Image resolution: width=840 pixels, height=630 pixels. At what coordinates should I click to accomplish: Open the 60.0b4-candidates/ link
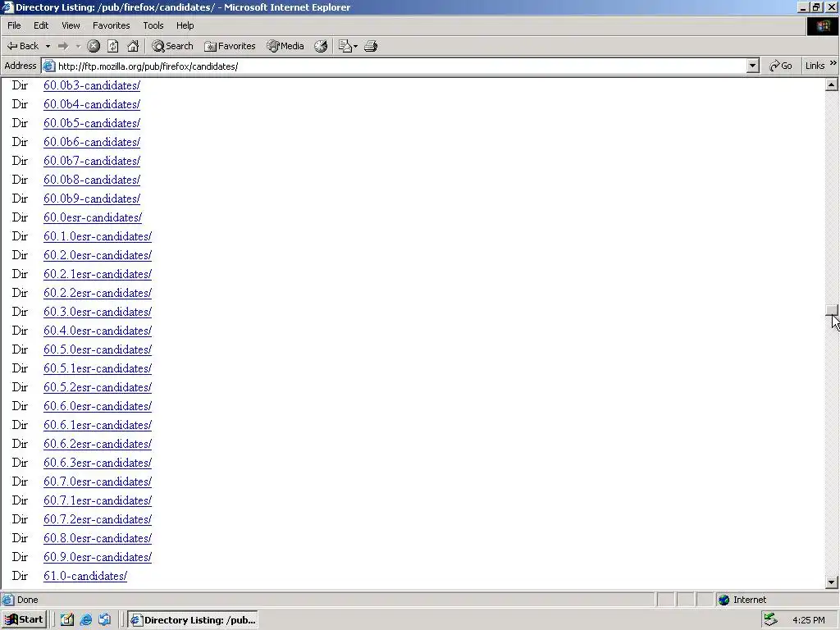pyautogui.click(x=92, y=104)
